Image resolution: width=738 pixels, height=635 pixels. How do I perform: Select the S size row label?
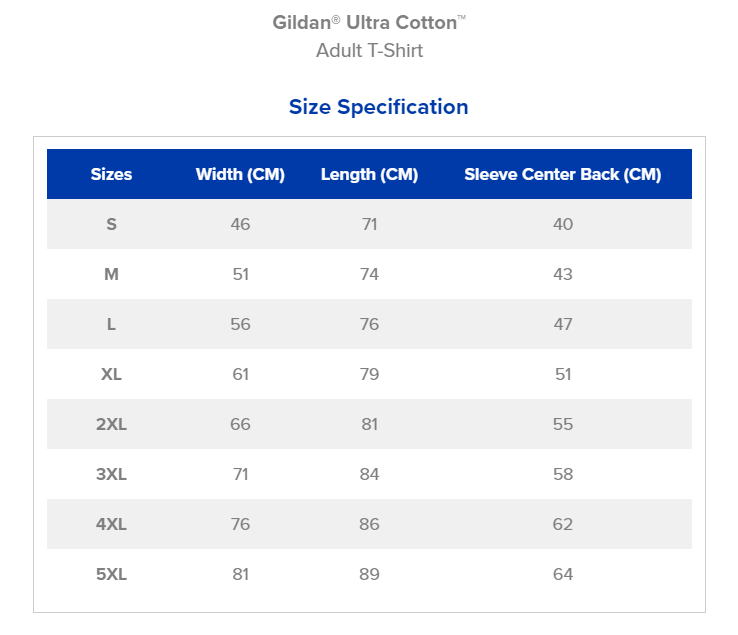click(x=111, y=224)
